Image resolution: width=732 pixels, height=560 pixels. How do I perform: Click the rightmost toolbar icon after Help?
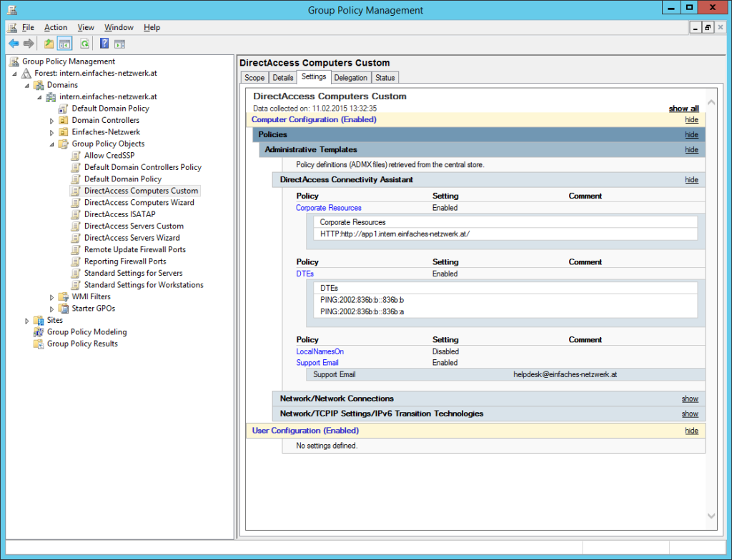(120, 44)
